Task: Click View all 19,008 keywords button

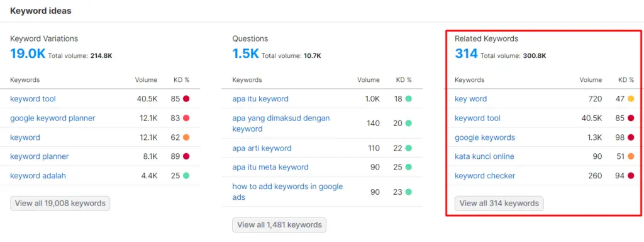Action: pyautogui.click(x=60, y=204)
